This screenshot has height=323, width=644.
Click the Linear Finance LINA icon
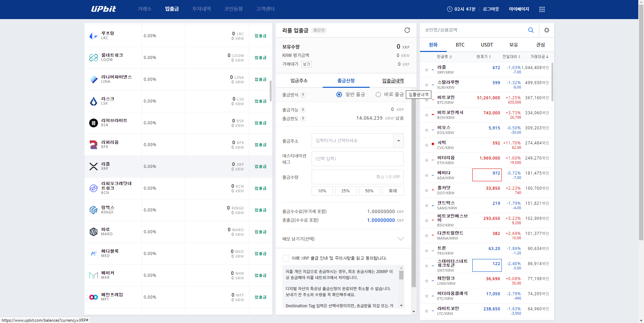[x=94, y=79]
